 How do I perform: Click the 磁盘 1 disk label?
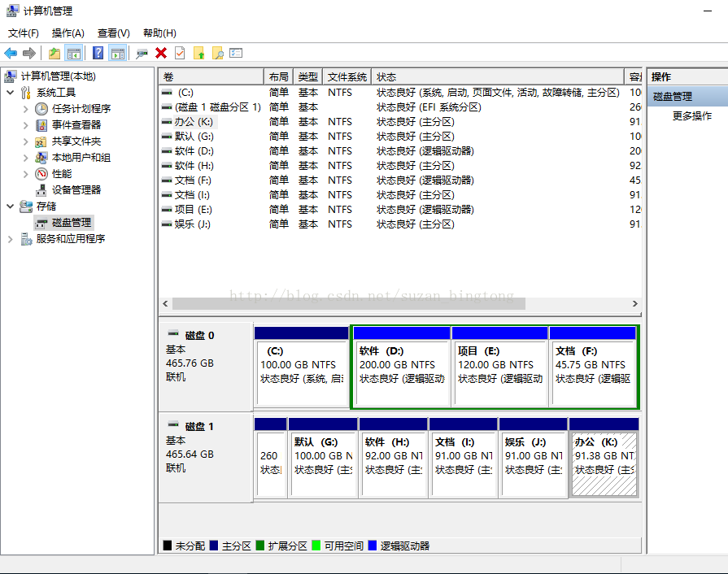tap(199, 427)
